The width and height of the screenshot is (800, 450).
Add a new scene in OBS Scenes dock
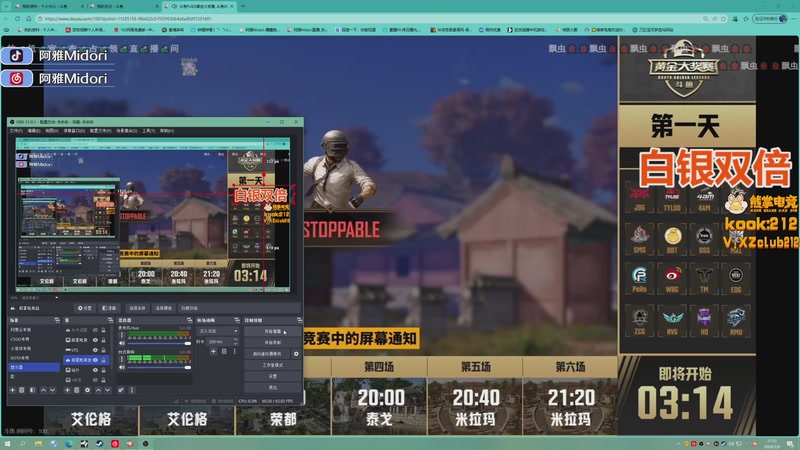pyautogui.click(x=12, y=390)
